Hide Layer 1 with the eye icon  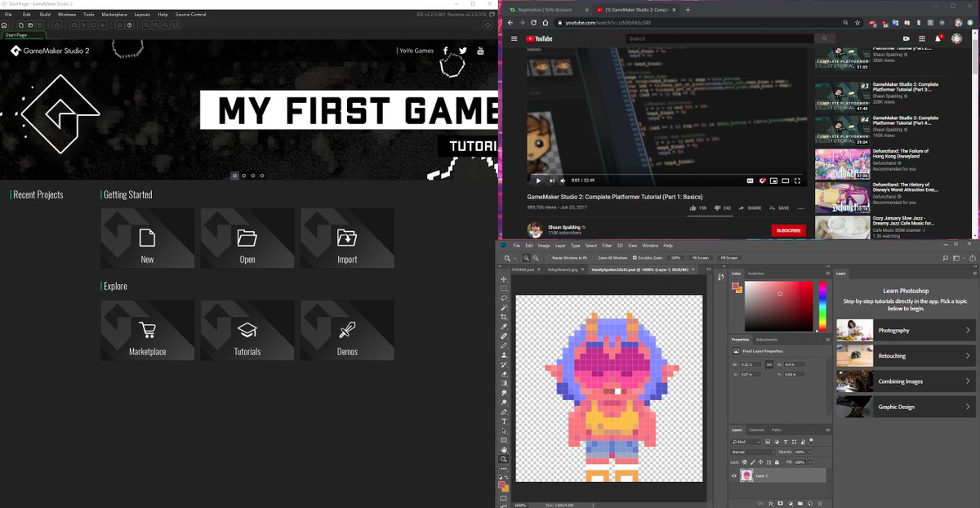733,476
